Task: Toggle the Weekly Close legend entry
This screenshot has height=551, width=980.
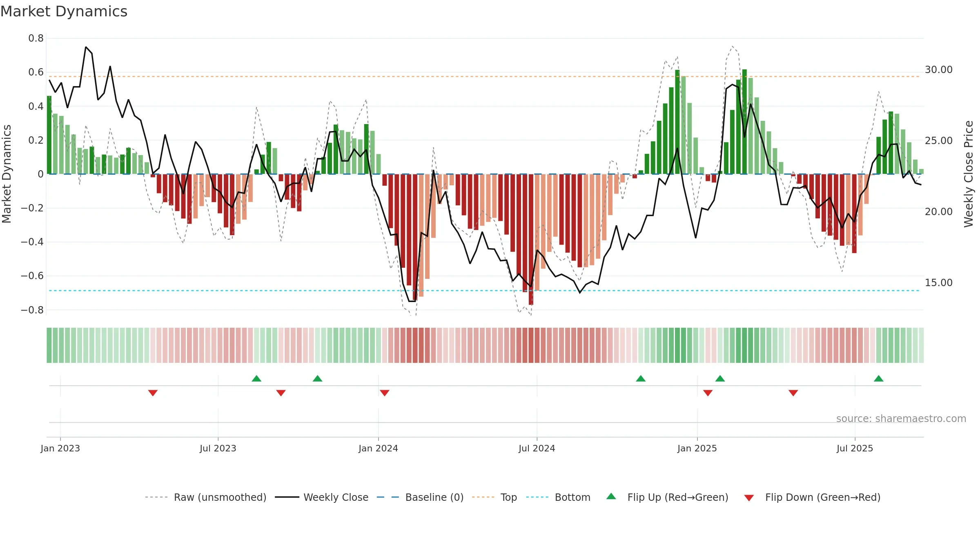Action: (x=322, y=497)
